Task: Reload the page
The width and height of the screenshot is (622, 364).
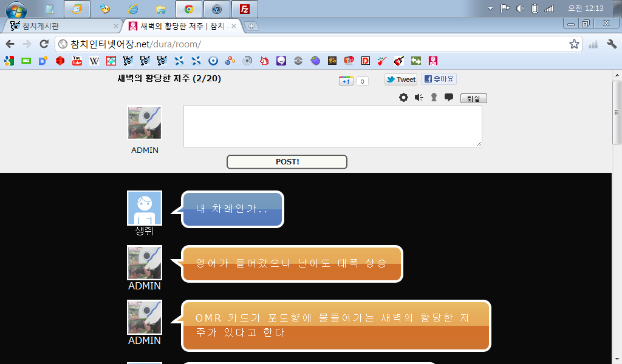Action: [x=44, y=44]
